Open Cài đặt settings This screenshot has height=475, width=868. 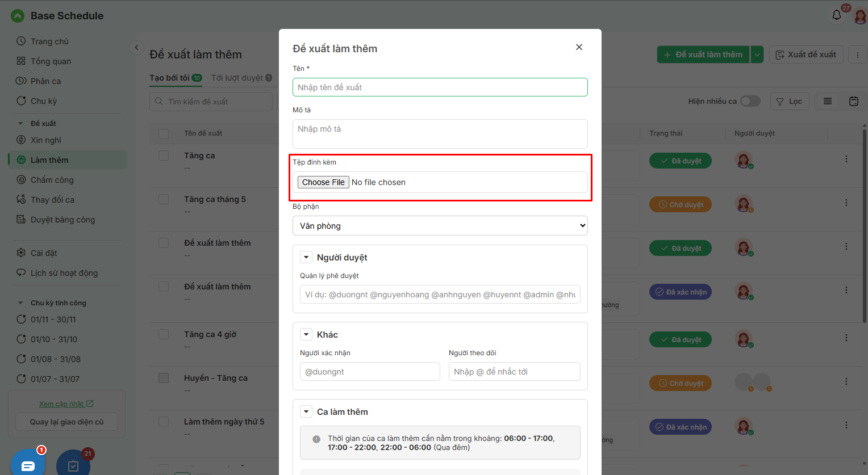coord(44,253)
